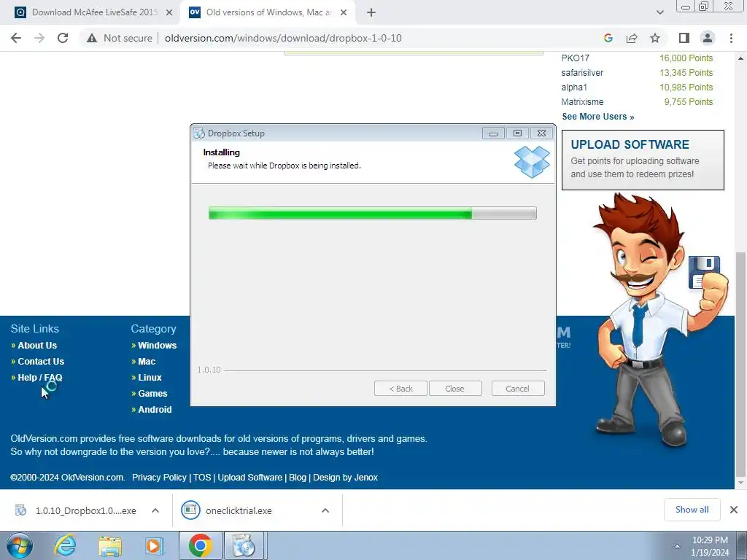Close the McAfee LiveSafe tab

click(169, 13)
